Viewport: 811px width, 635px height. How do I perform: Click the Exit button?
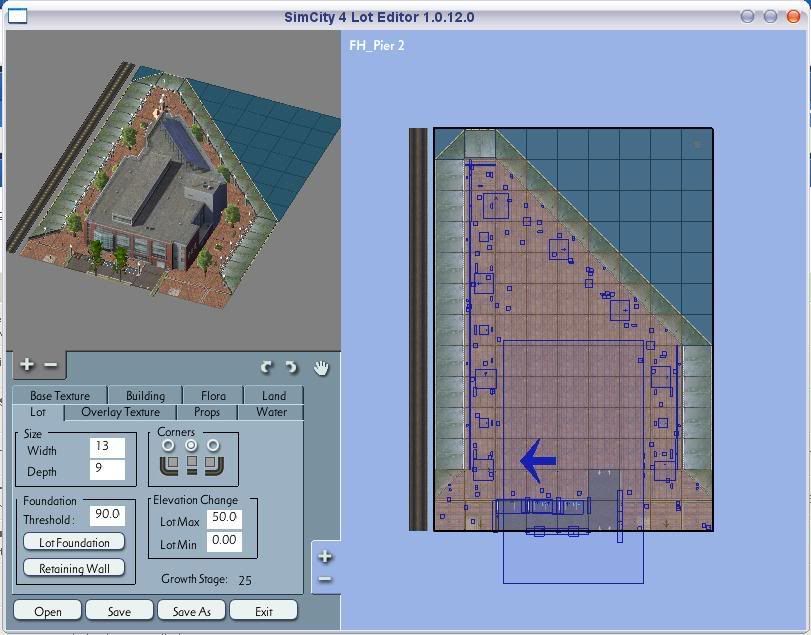[263, 611]
